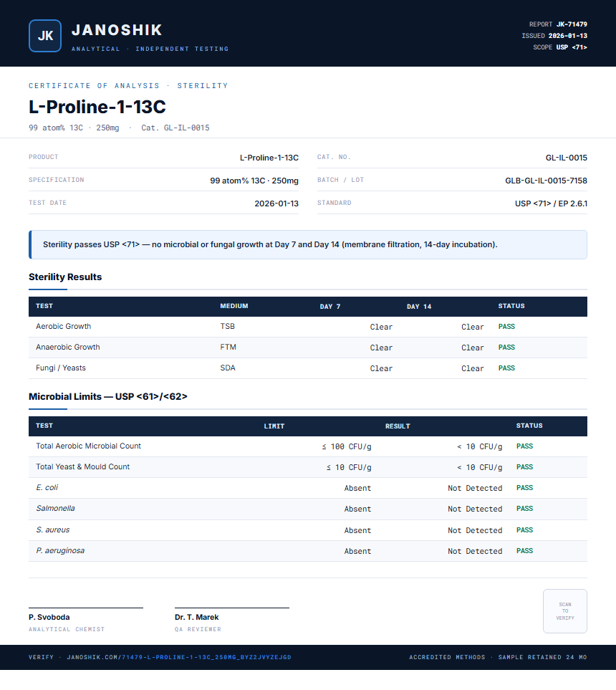
Task: Select the Anaerobic Growth row label
Action: (68, 347)
